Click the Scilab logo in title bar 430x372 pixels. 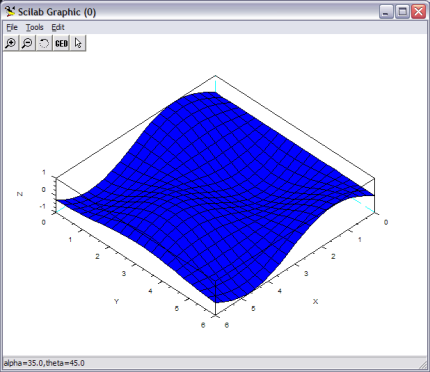(x=10, y=12)
